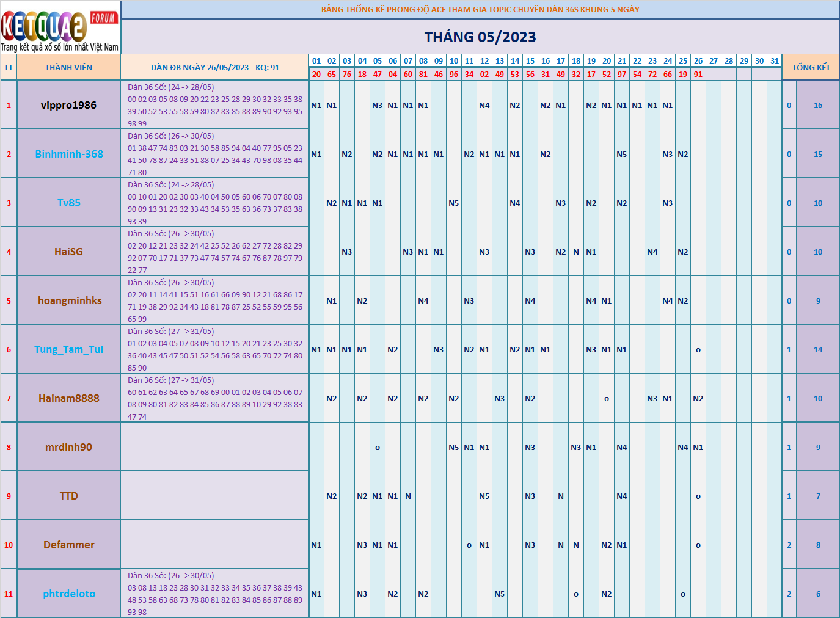Click the TT column header

pyautogui.click(x=9, y=68)
